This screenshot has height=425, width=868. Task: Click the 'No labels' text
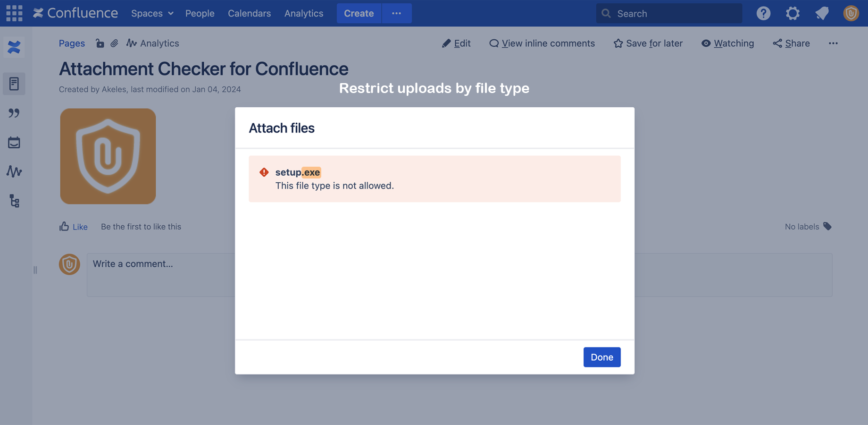802,227
